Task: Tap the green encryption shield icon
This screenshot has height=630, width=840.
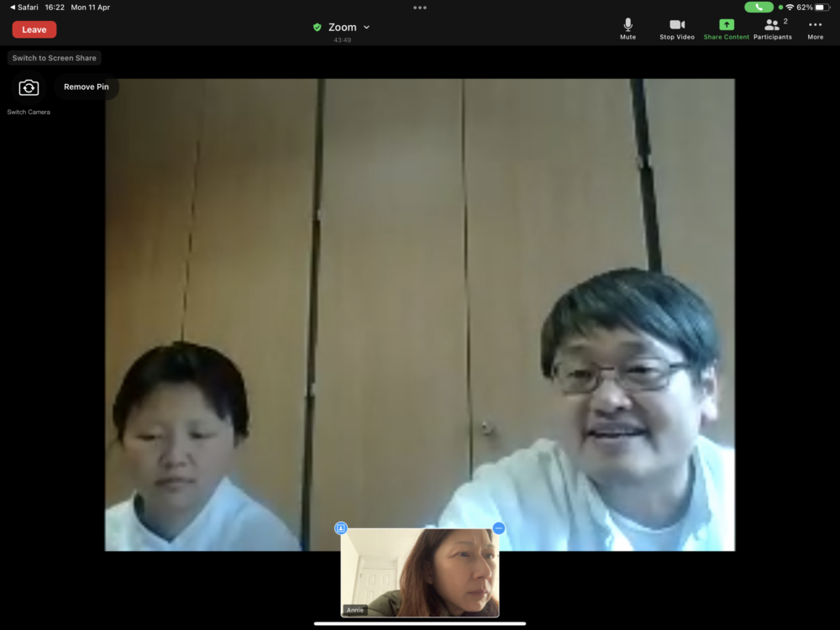Action: coord(318,28)
